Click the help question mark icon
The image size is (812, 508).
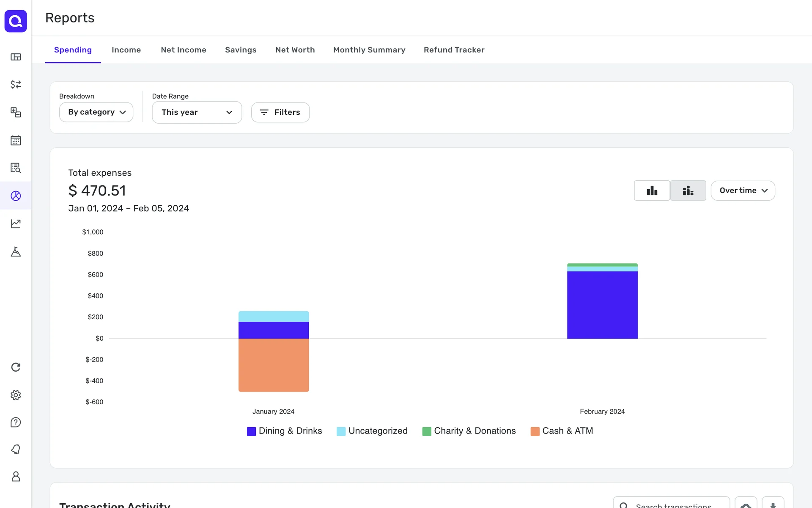[x=16, y=422]
